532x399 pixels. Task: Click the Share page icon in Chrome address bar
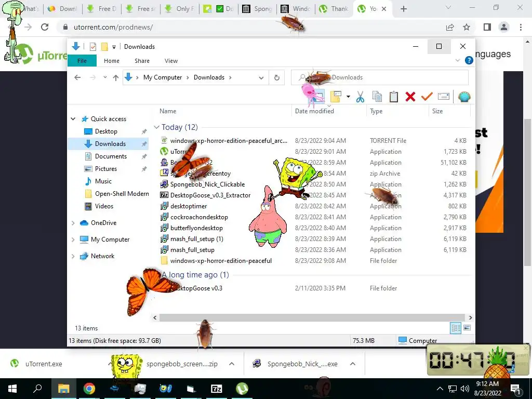450,27
